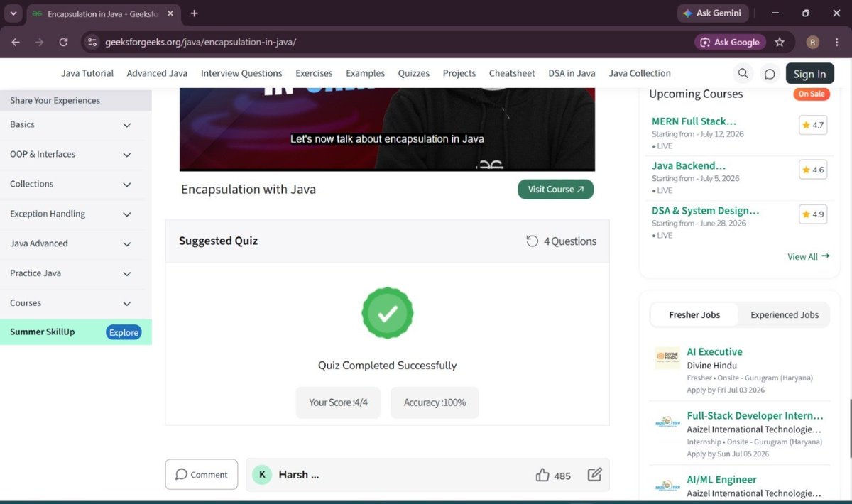This screenshot has width=852, height=504.
Task: Open a new browser tab with plus
Action: click(194, 13)
